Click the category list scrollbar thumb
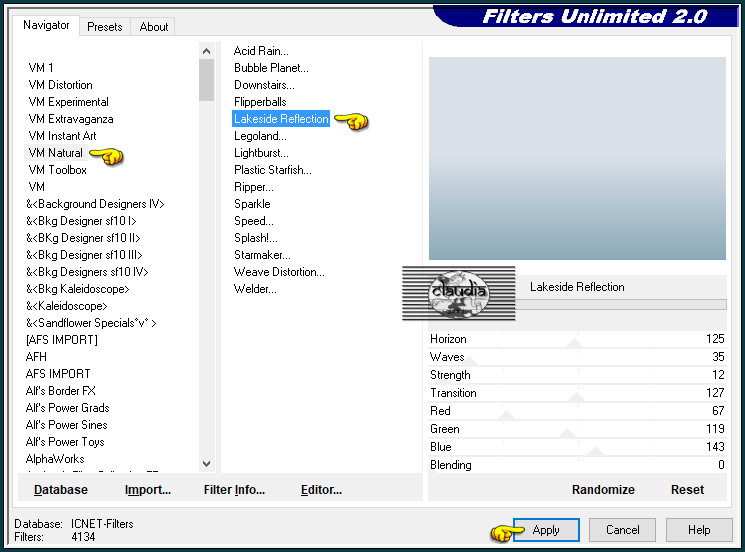745x552 pixels. pyautogui.click(x=206, y=80)
